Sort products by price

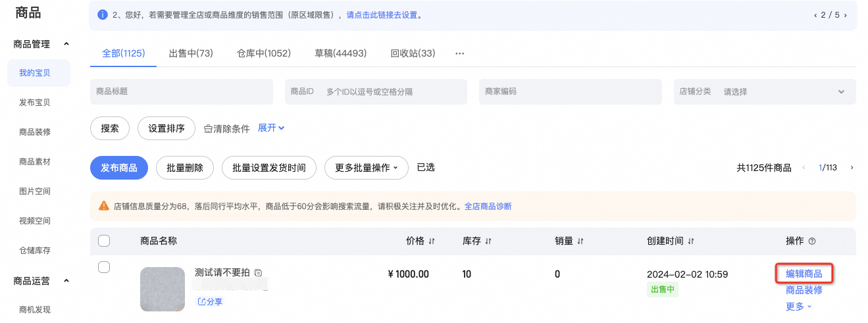coord(432,241)
